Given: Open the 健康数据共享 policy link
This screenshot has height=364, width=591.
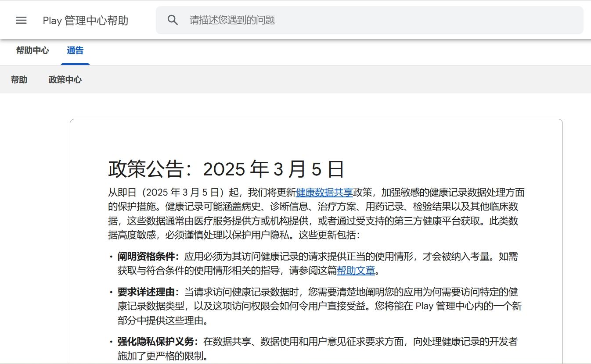Looking at the screenshot, I should coord(324,192).
